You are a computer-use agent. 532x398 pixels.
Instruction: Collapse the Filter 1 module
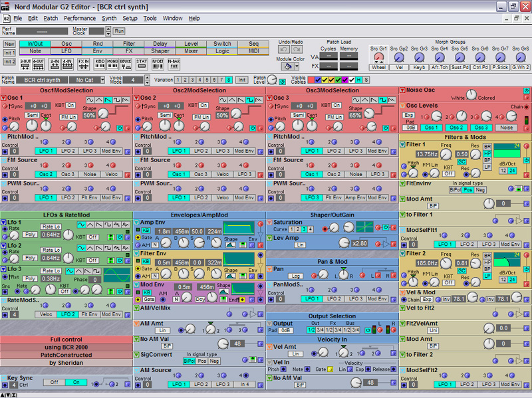402,144
